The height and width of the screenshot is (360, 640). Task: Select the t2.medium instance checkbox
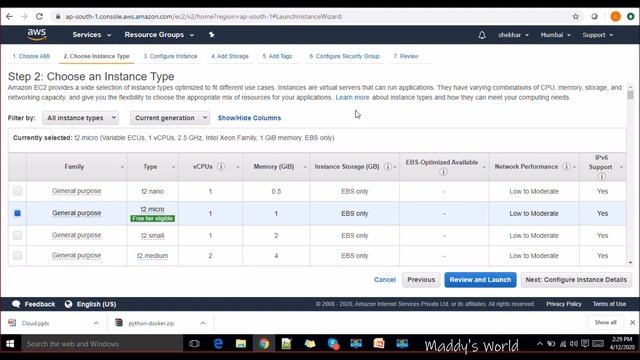click(x=17, y=255)
